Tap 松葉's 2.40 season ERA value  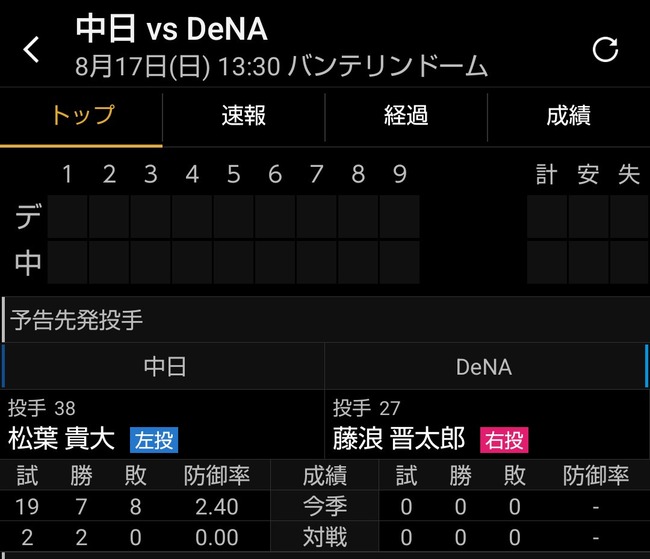coord(217,507)
